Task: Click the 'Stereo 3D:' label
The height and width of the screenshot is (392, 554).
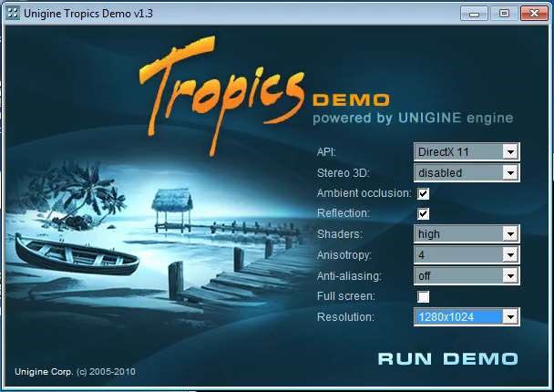Action: pyautogui.click(x=344, y=173)
